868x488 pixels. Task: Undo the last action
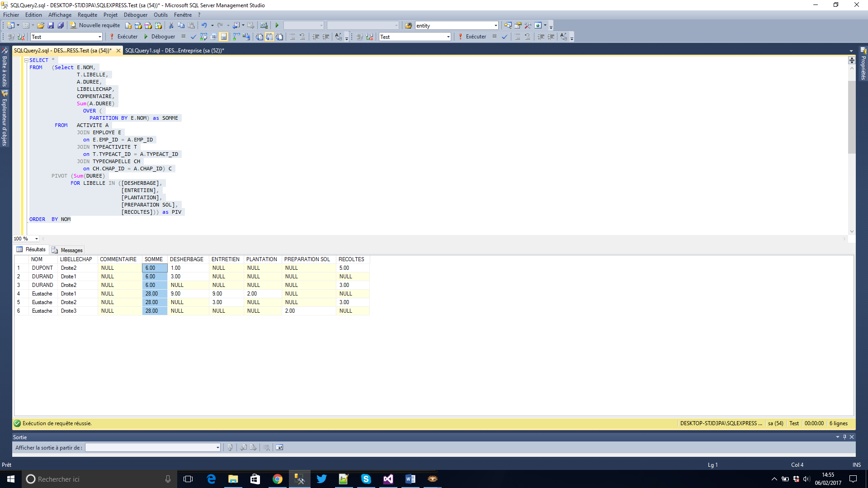pos(204,26)
